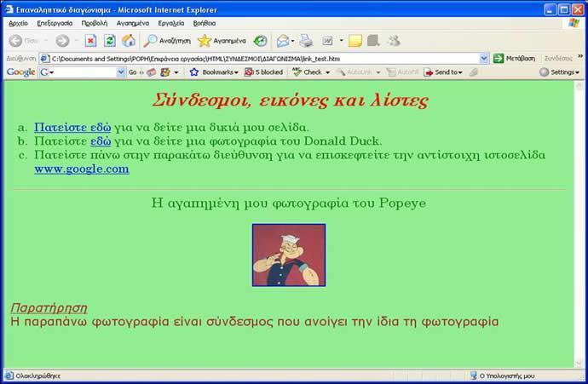Click the Mail envelope icon

(x=283, y=41)
